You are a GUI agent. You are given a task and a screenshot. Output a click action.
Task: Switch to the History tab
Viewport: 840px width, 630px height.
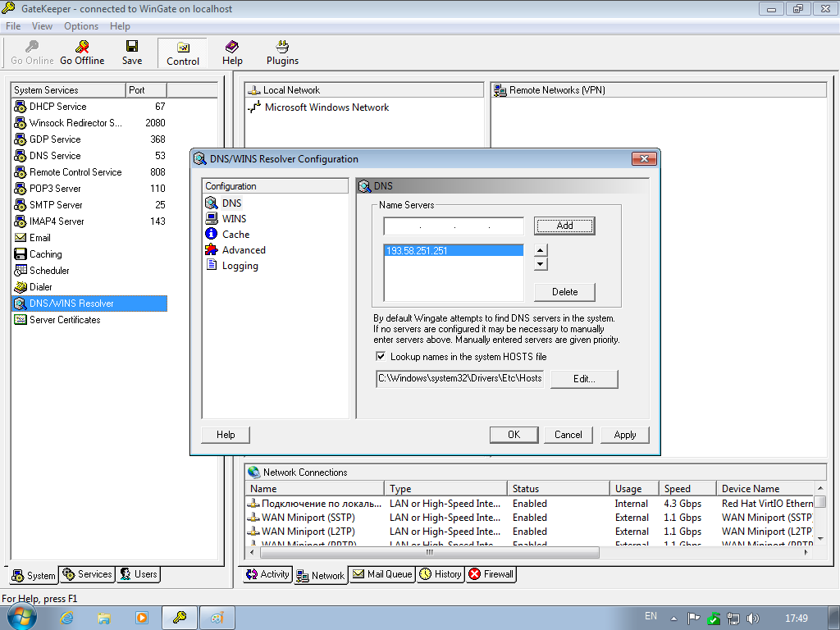click(441, 574)
